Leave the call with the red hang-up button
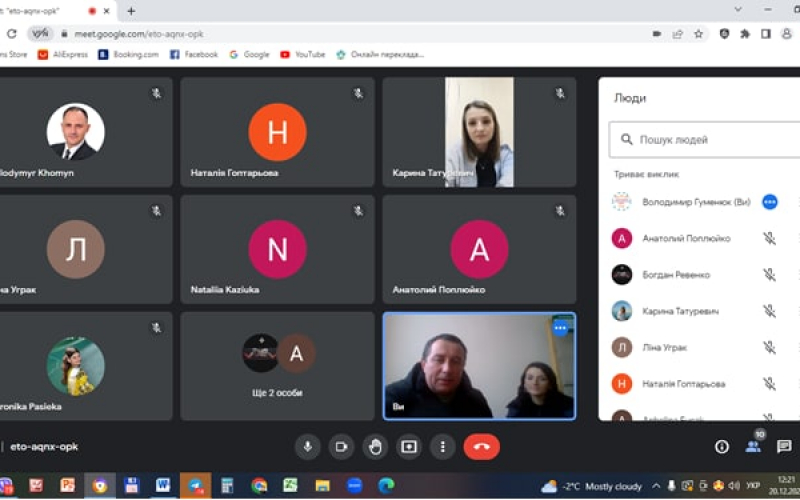Viewport: 800px width, 500px height. tap(482, 447)
